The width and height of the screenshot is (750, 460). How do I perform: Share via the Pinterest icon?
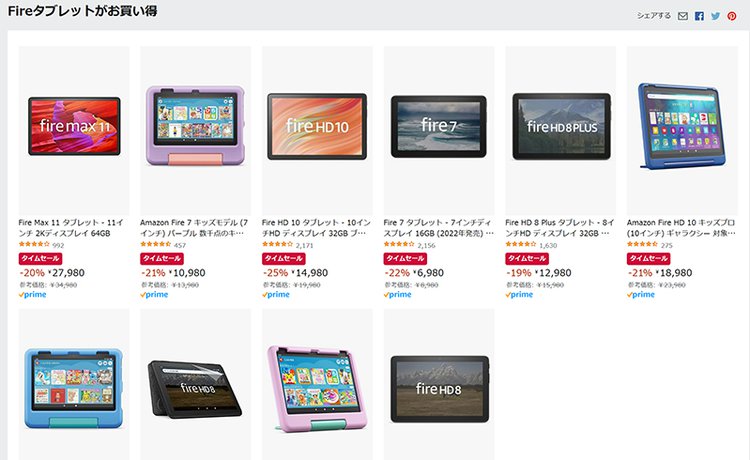point(732,16)
